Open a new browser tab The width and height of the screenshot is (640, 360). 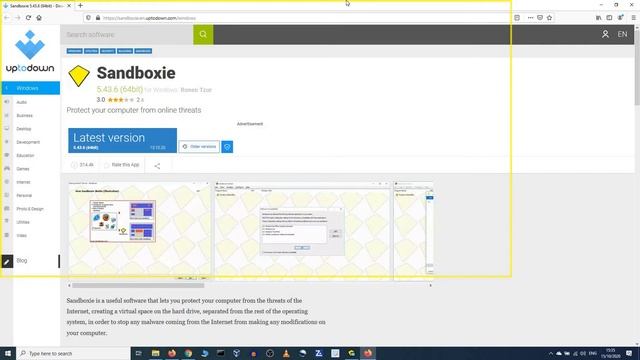(x=80, y=6)
